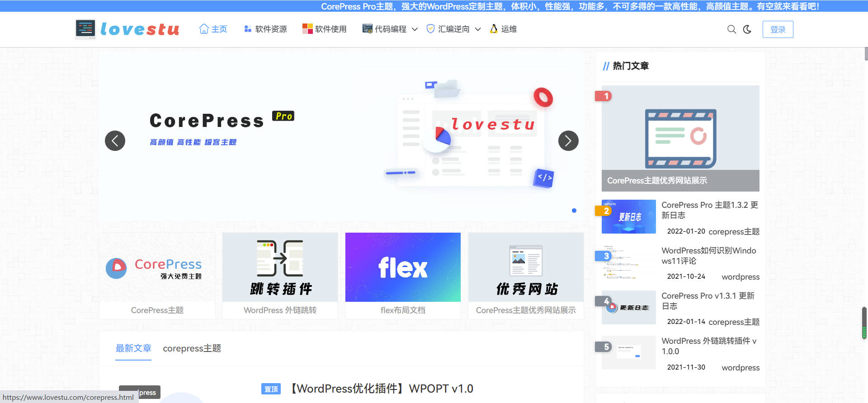Go to 主页 home menu item
868x403 pixels.
(x=219, y=29)
